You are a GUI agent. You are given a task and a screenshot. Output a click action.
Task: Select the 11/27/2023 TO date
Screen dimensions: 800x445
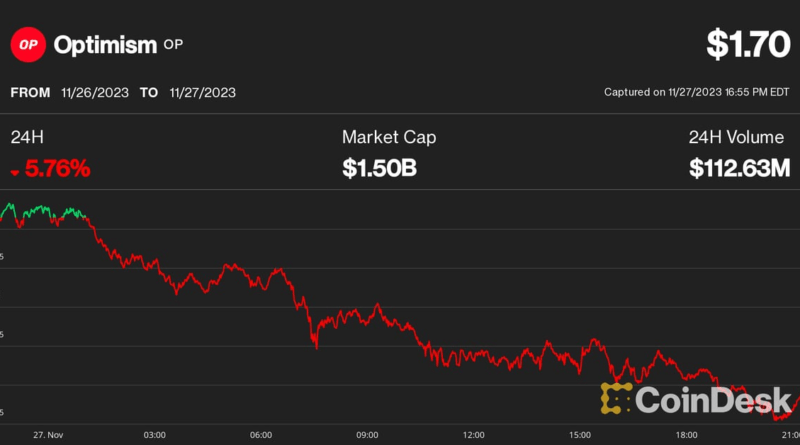(x=205, y=92)
